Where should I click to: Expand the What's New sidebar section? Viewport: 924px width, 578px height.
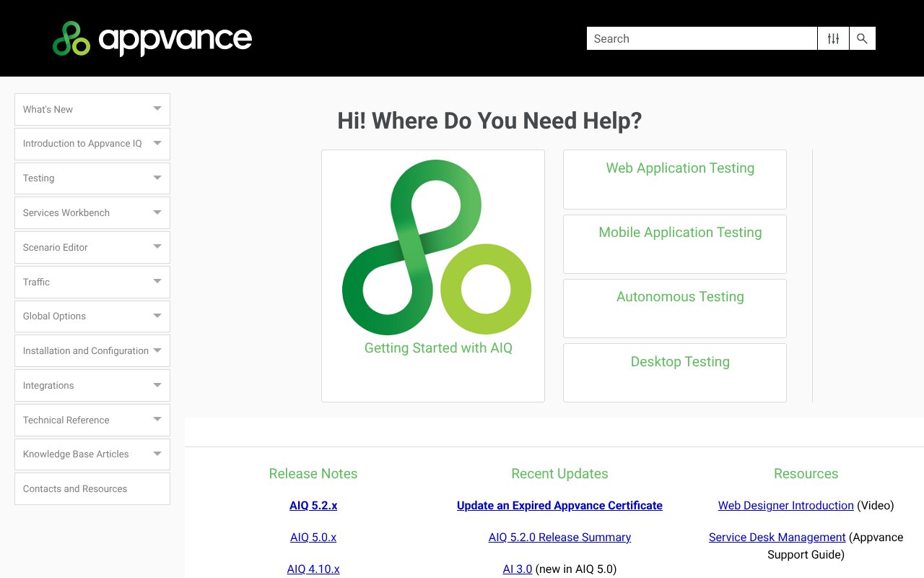pyautogui.click(x=92, y=109)
